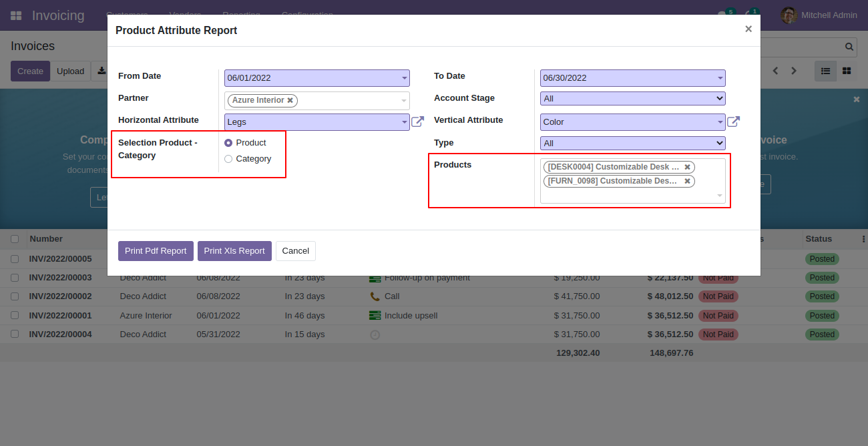Go to the previous page arrow

point(775,71)
